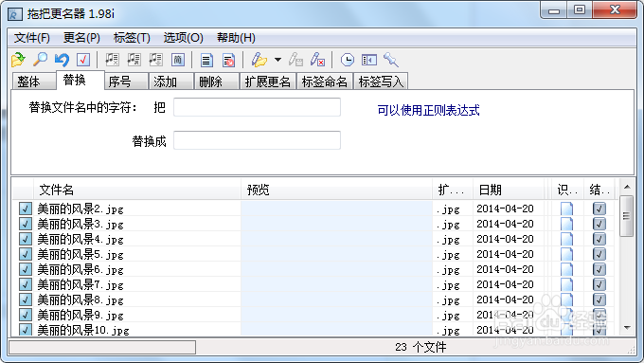Click the file list scroll down arrow
The image size is (644, 363).
627,328
